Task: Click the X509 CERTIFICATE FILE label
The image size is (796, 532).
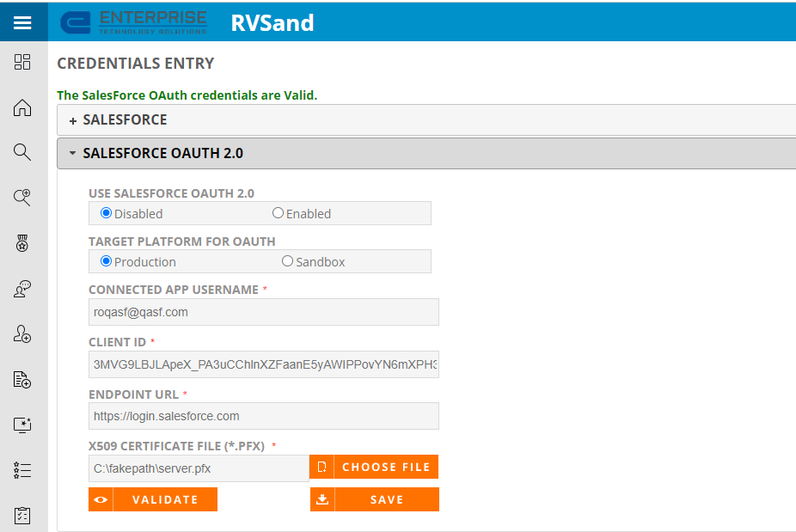Action: (177, 446)
